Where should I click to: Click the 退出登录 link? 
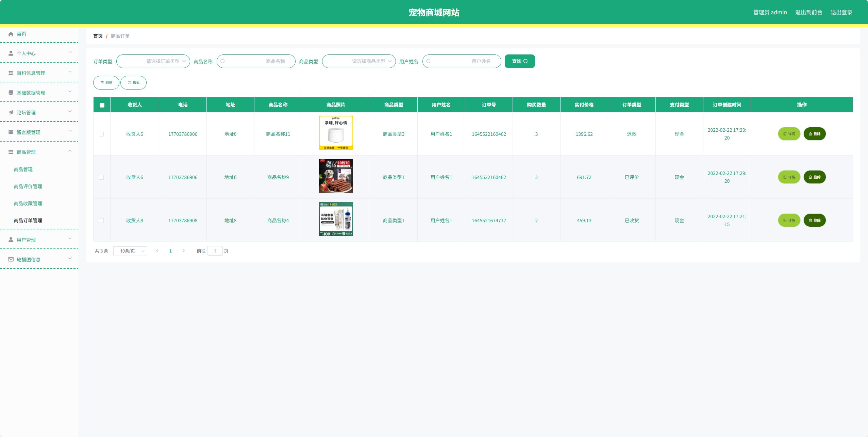pos(841,13)
